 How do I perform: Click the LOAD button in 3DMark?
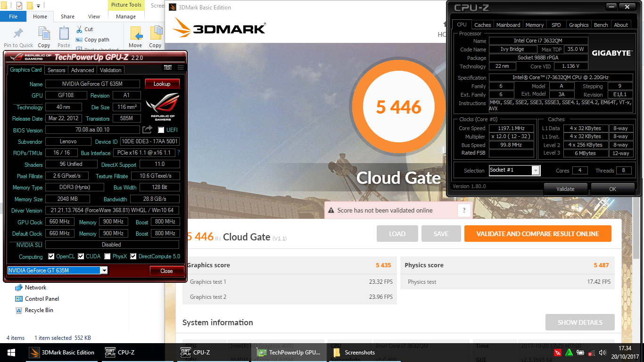(x=397, y=234)
